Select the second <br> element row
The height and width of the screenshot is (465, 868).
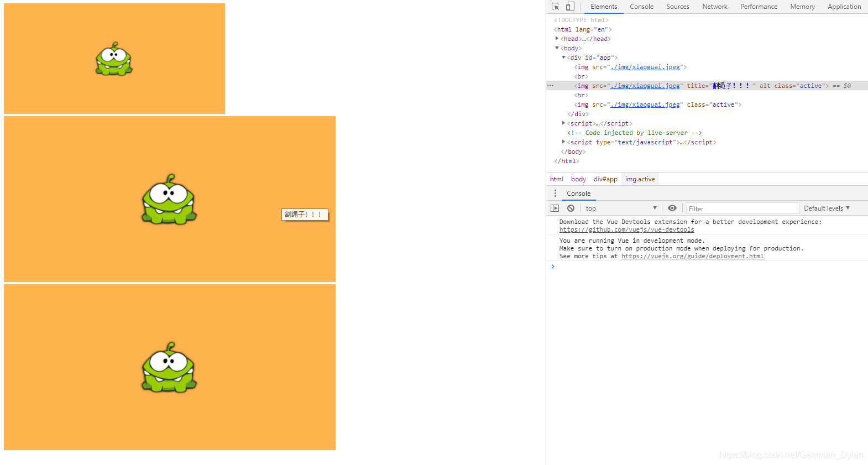click(581, 95)
